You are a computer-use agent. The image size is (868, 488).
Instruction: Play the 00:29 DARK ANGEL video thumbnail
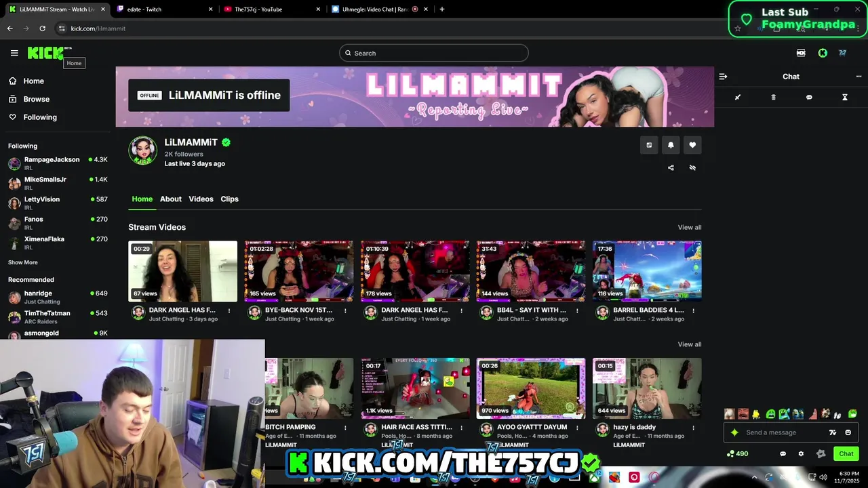pos(183,271)
